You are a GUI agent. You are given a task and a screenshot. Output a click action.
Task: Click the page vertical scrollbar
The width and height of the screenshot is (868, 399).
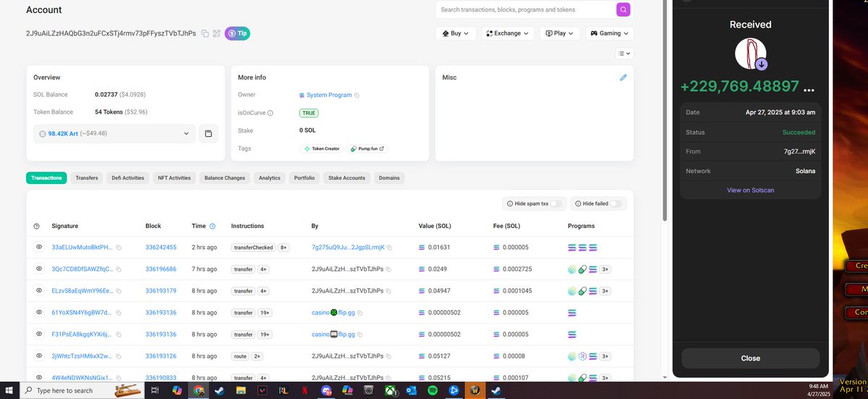[x=665, y=109]
